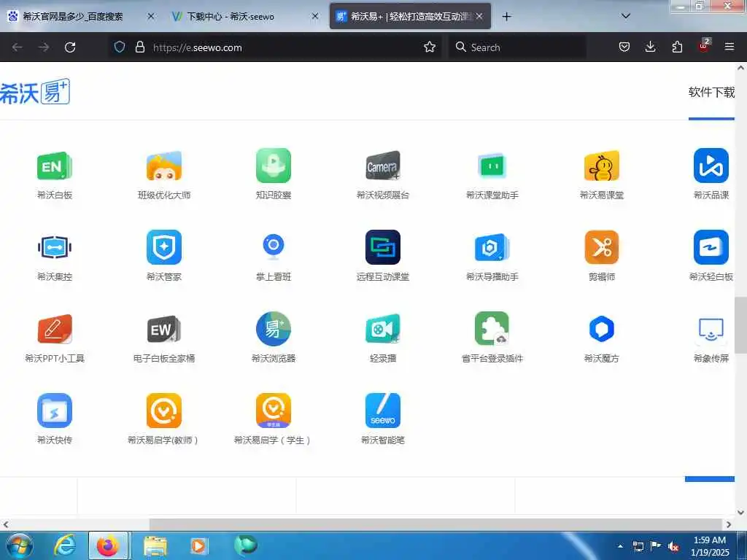The height and width of the screenshot is (560, 747).
Task: Save page to Pocket
Action: point(624,47)
